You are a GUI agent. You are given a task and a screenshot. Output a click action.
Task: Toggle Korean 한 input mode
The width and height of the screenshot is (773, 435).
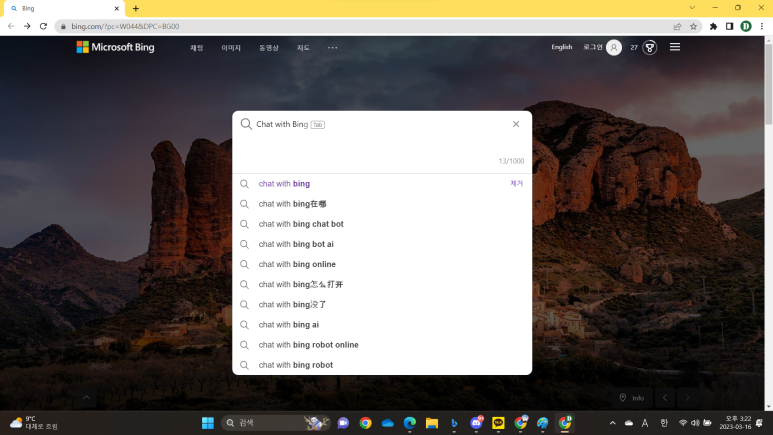[x=664, y=423]
